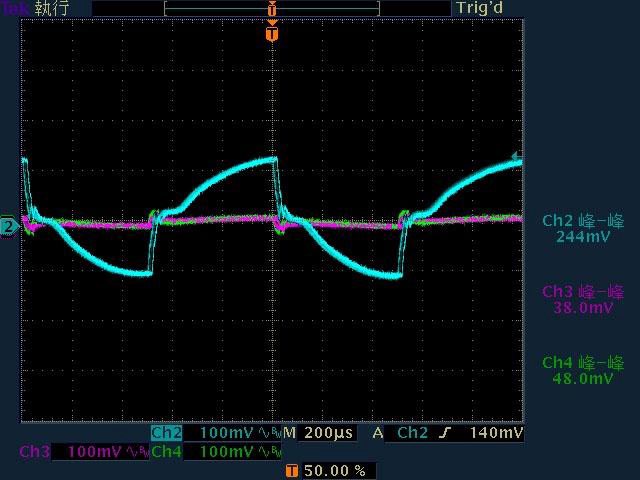The width and height of the screenshot is (640, 480).
Task: Select the Ch4 channel label
Action: [x=167, y=452]
